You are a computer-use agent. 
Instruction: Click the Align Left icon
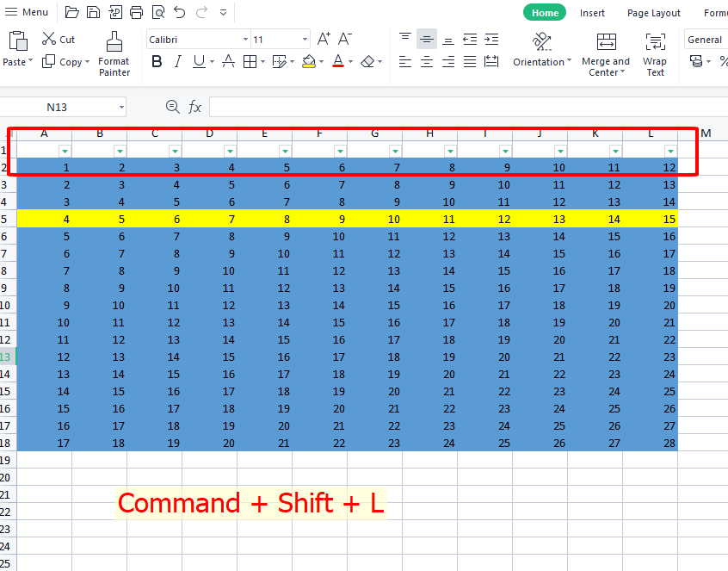click(x=404, y=61)
